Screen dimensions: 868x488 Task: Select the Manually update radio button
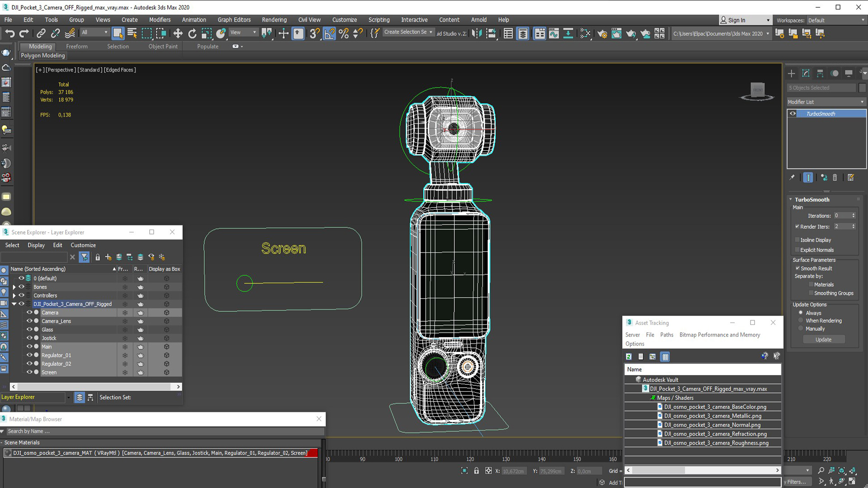(801, 328)
